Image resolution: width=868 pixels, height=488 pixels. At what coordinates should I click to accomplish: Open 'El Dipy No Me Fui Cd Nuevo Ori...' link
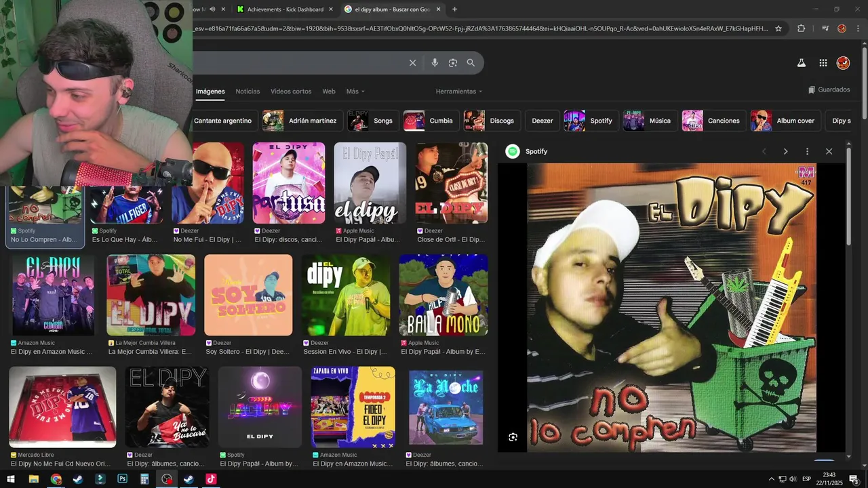[x=60, y=464]
